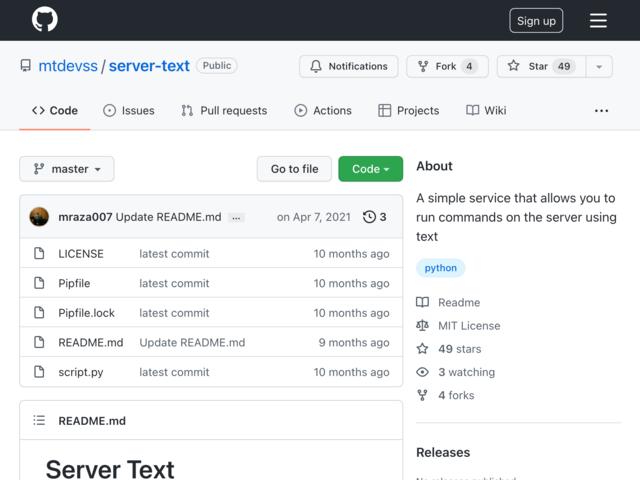Click the file icon next to README.md row
The image size is (640, 480).
click(39, 342)
